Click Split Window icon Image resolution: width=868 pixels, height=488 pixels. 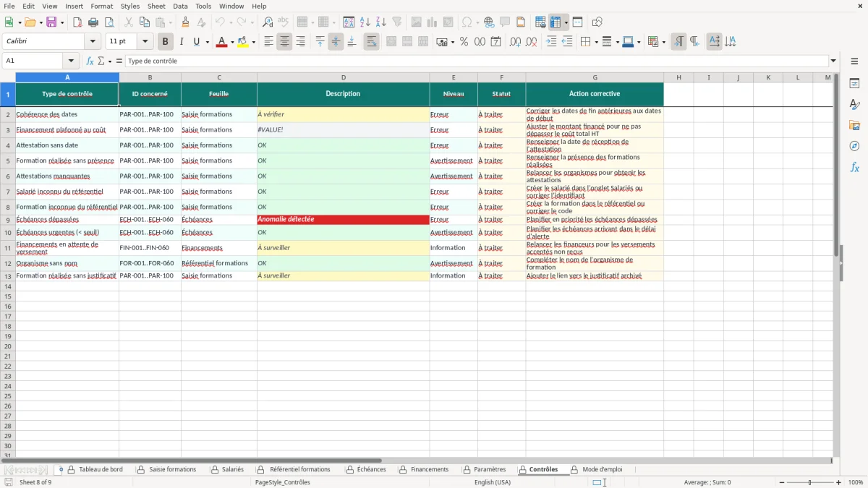click(577, 22)
